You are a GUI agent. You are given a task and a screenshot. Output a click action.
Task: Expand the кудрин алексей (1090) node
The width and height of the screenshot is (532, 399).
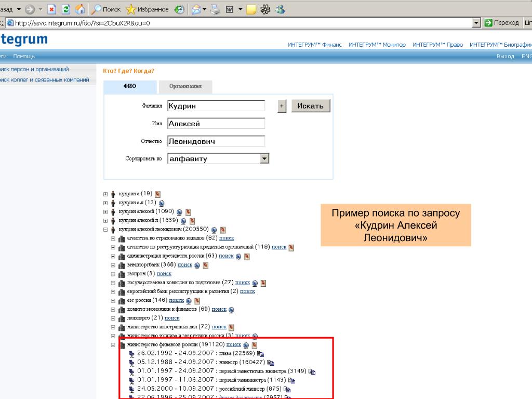[x=105, y=212]
